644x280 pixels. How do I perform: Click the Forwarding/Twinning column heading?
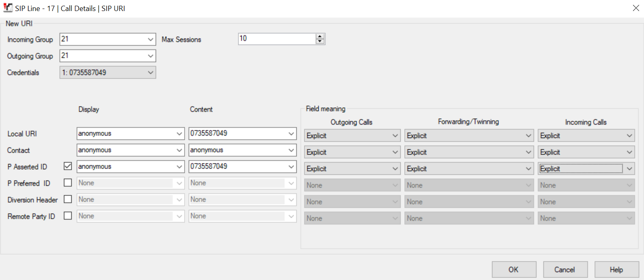(468, 122)
